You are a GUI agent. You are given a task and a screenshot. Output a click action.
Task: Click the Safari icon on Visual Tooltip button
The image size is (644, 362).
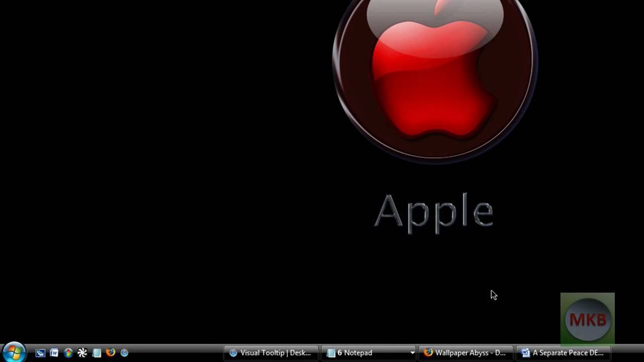pyautogui.click(x=233, y=353)
